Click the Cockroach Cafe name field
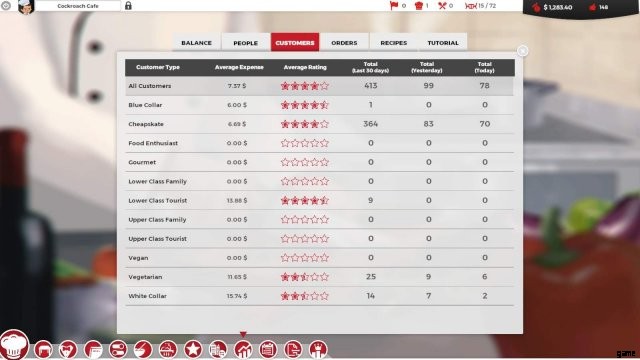Viewport: 640px width, 360px height. click(x=78, y=6)
